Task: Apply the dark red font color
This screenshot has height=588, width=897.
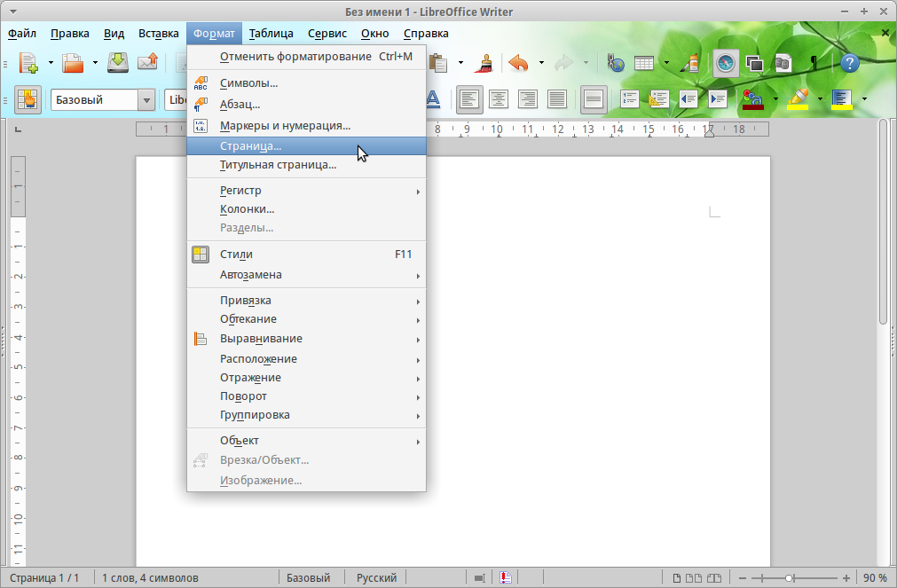Action: [x=753, y=99]
